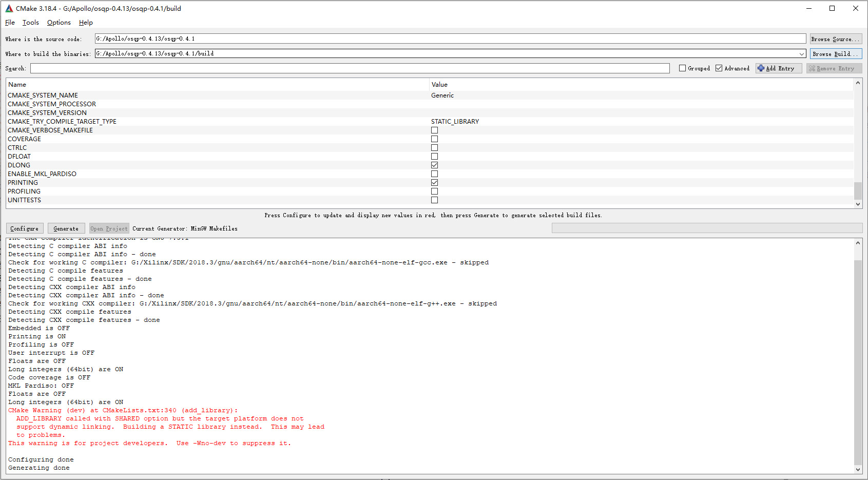The image size is (868, 480).
Task: Click the Remove Entry cross icon
Action: click(812, 68)
